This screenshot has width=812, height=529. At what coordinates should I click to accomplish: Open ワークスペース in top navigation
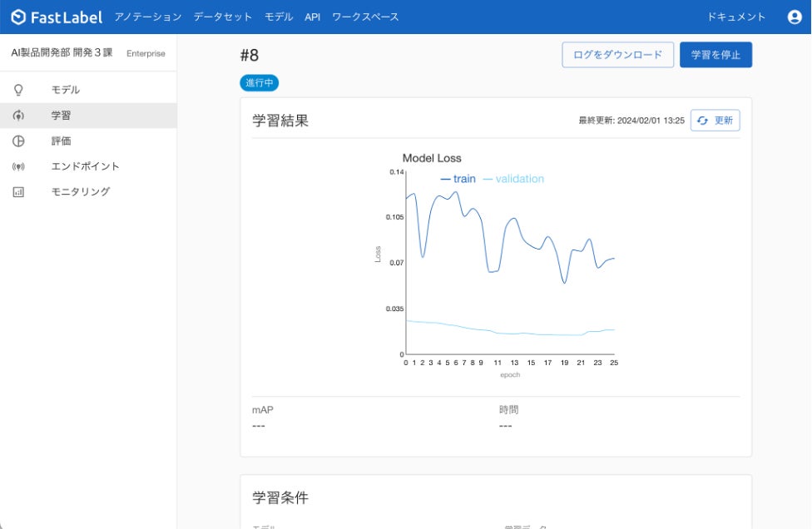click(365, 17)
